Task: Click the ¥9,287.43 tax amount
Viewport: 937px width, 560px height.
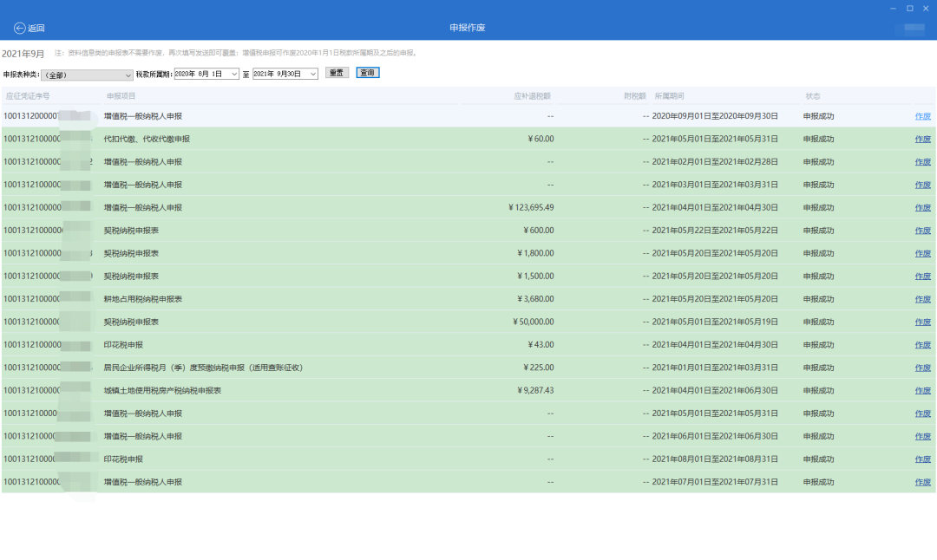Action: (x=535, y=390)
